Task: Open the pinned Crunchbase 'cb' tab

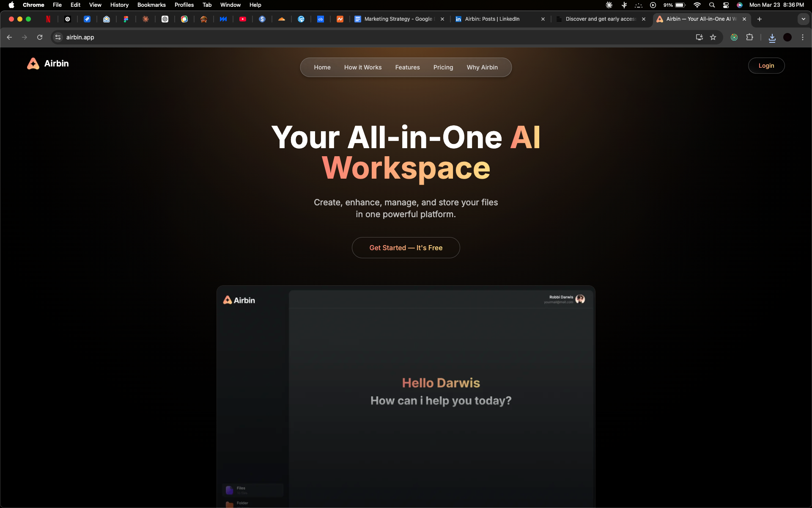Action: coord(321,19)
